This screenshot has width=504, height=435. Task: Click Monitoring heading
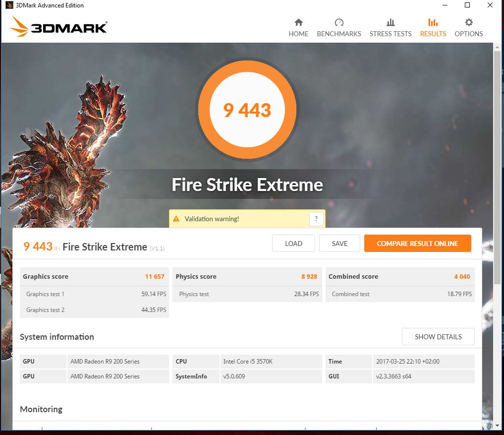tap(41, 409)
